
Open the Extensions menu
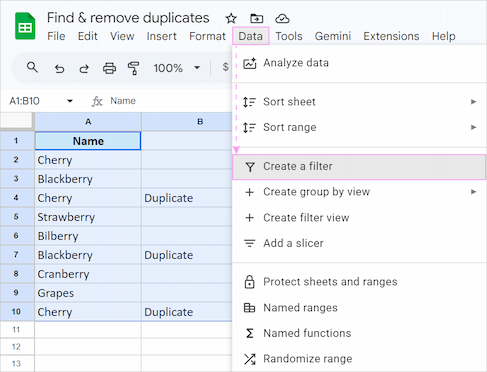(391, 36)
